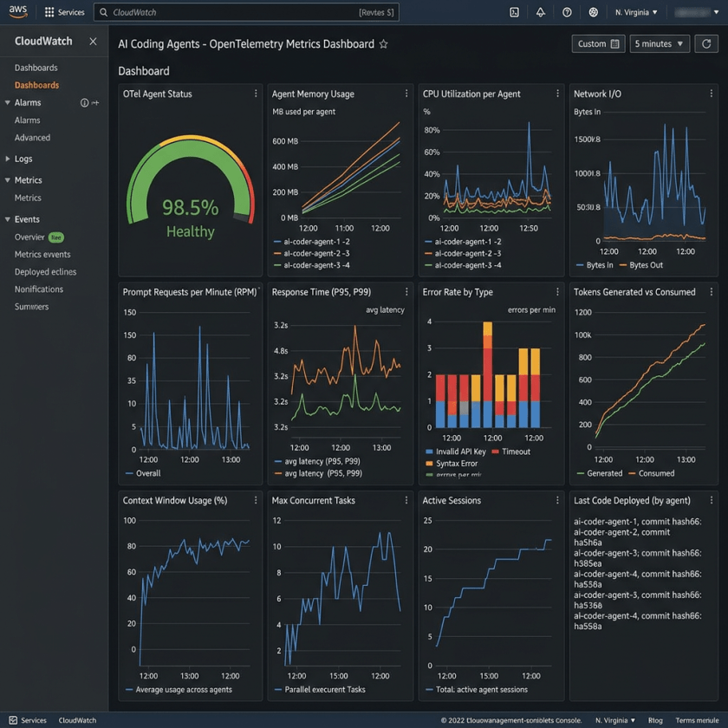Viewport: 728px width, 728px height.
Task: Click the 98.5% Healthy gauge
Action: (191, 185)
